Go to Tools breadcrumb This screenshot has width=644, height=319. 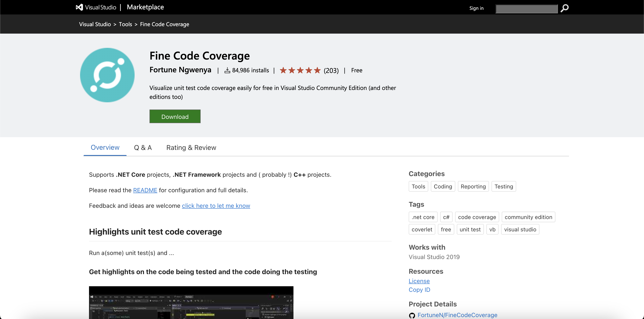(125, 24)
